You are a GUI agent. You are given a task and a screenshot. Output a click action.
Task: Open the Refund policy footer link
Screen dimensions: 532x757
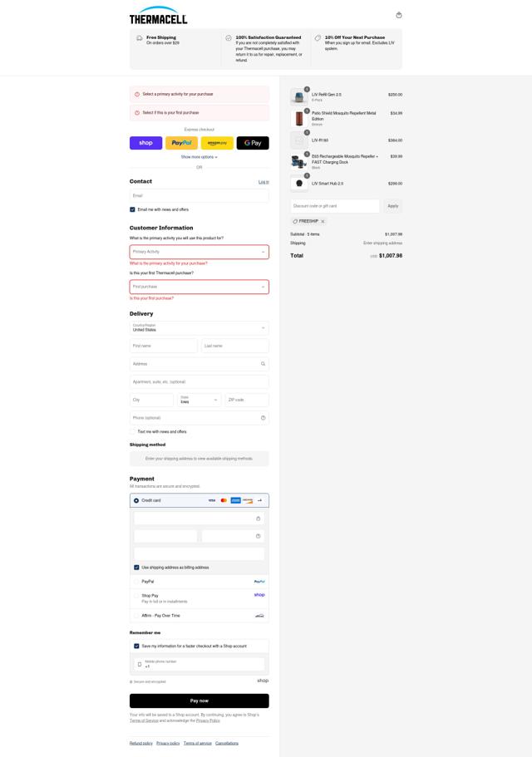tap(141, 743)
